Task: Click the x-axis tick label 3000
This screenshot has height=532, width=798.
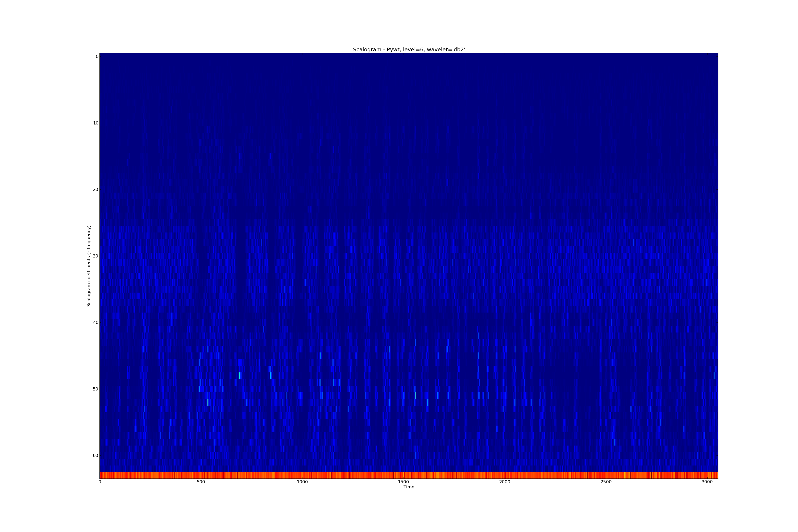Action: coord(707,482)
